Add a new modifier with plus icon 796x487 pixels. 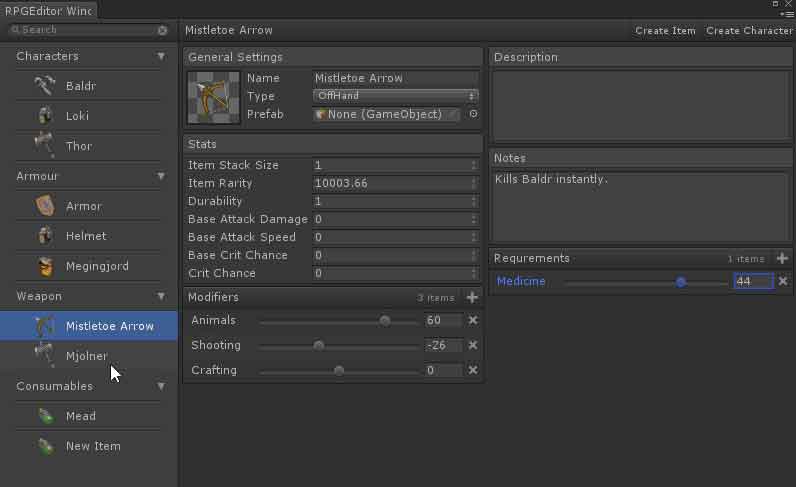pos(472,297)
